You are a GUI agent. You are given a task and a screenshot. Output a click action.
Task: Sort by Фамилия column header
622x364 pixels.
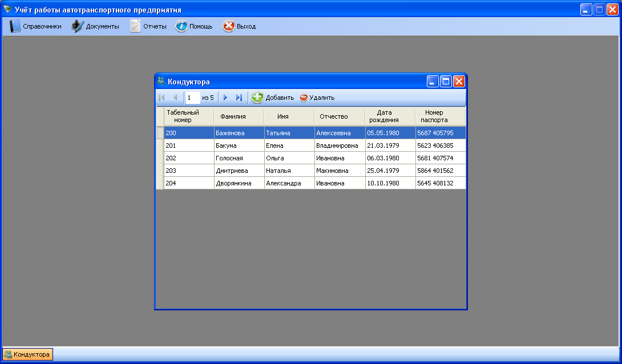(233, 116)
